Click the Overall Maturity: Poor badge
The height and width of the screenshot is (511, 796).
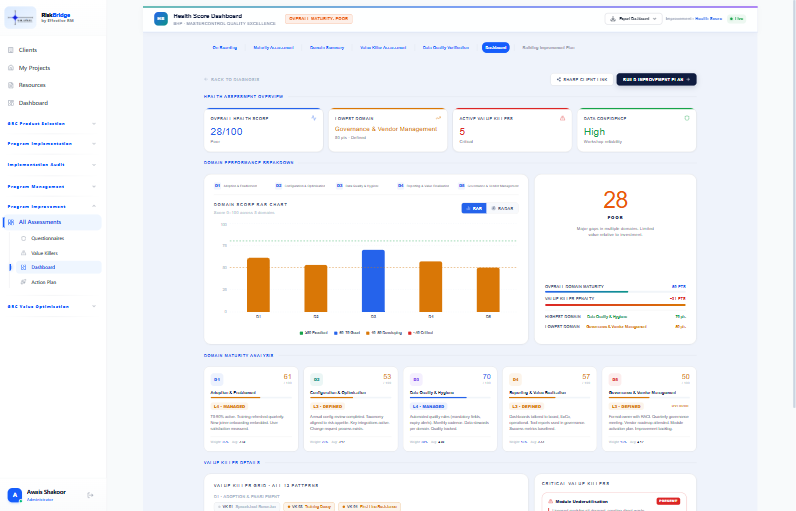pos(319,19)
